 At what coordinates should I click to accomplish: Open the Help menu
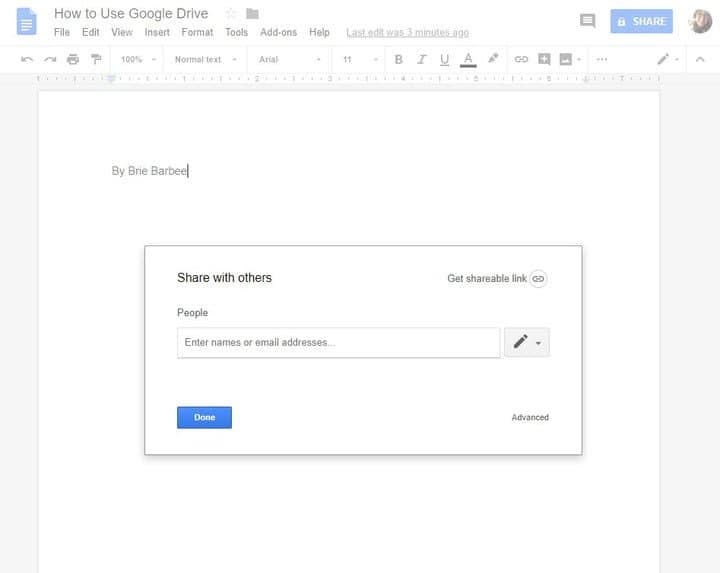point(319,33)
